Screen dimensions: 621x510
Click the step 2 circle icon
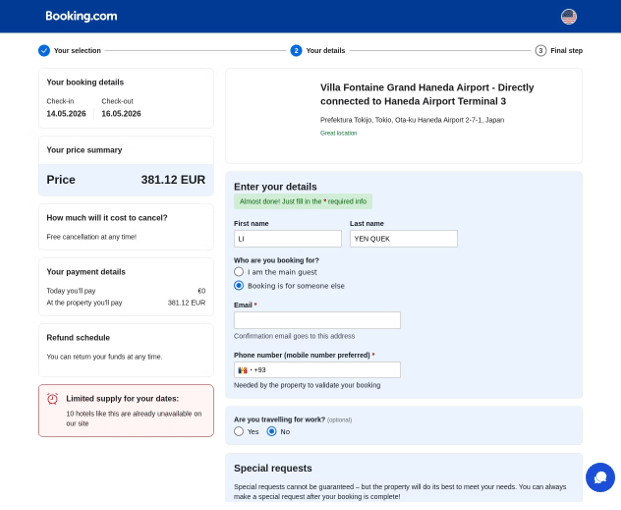coord(296,51)
